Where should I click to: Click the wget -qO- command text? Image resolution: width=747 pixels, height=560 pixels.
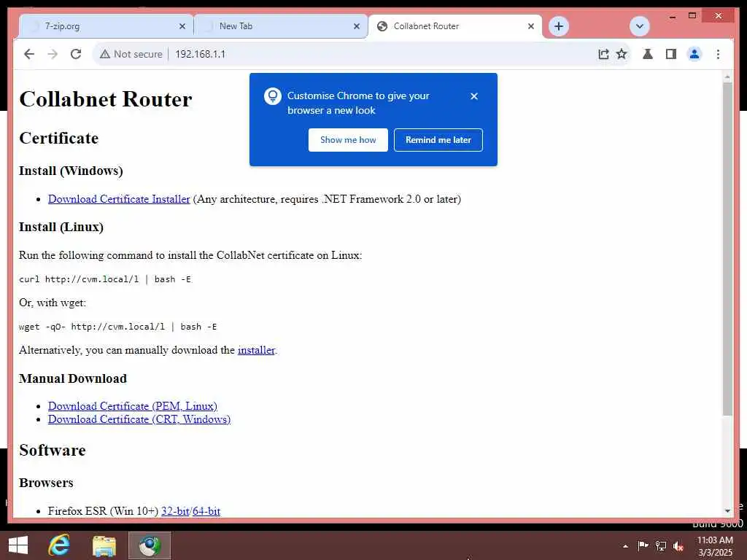click(117, 327)
